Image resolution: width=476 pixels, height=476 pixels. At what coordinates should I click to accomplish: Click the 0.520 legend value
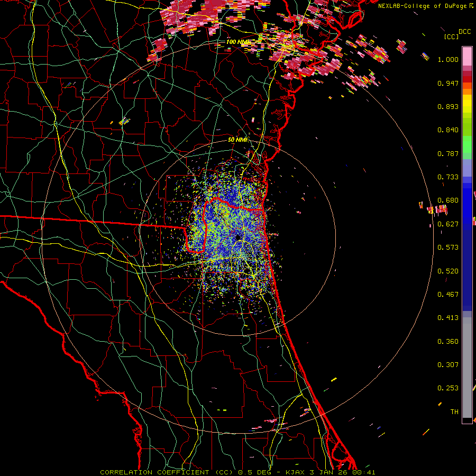[448, 271]
